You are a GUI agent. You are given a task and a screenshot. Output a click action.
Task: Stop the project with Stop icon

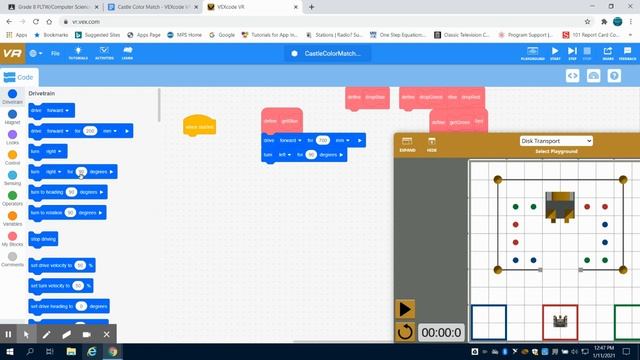pos(587,53)
